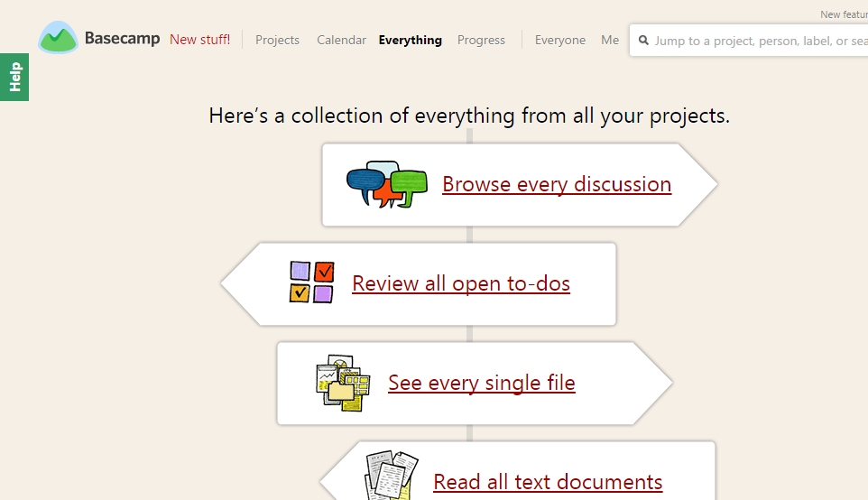868x500 pixels.
Task: Open the Projects menu item
Action: point(277,40)
